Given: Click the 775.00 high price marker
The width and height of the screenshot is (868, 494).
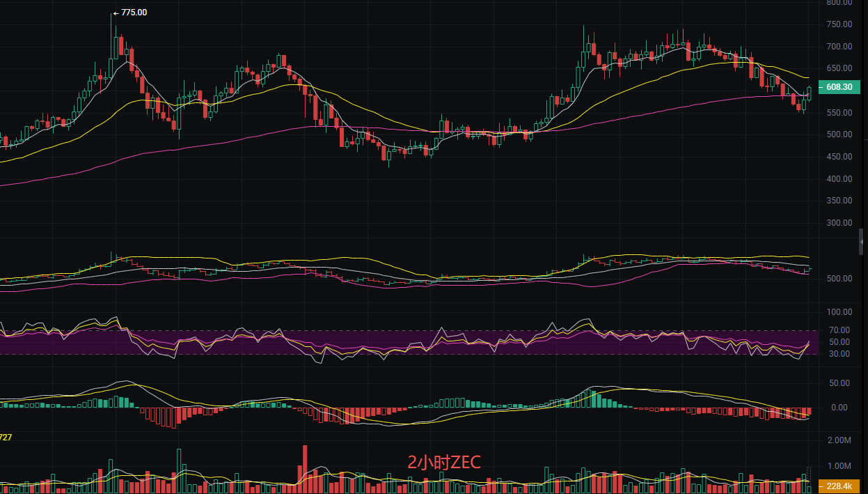Looking at the screenshot, I should 133,13.
